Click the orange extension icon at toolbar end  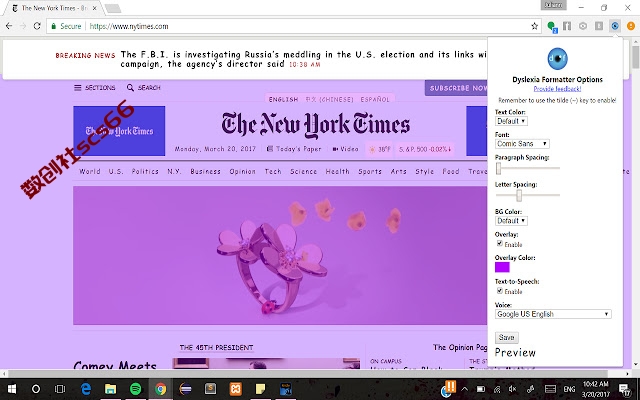pos(631,26)
